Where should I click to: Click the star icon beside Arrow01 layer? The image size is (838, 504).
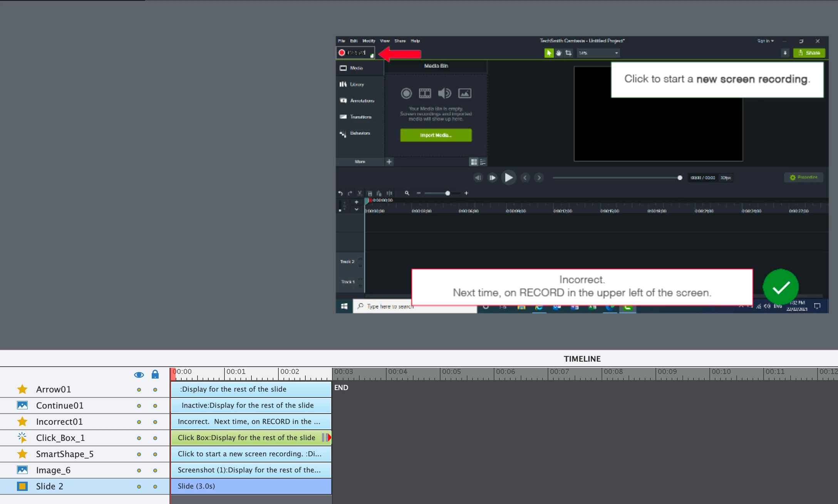click(22, 389)
